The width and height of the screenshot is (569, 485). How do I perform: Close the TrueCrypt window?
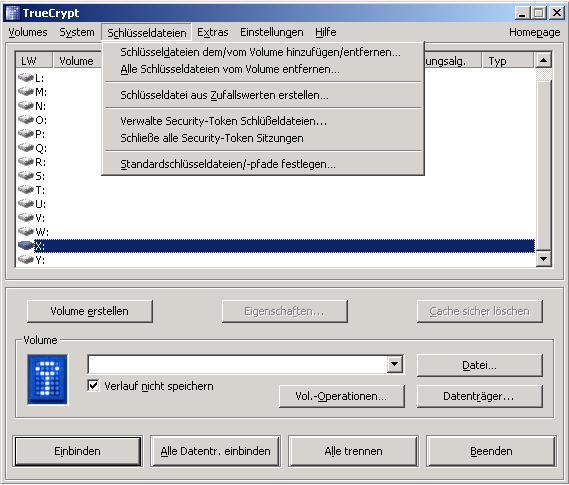(x=556, y=13)
